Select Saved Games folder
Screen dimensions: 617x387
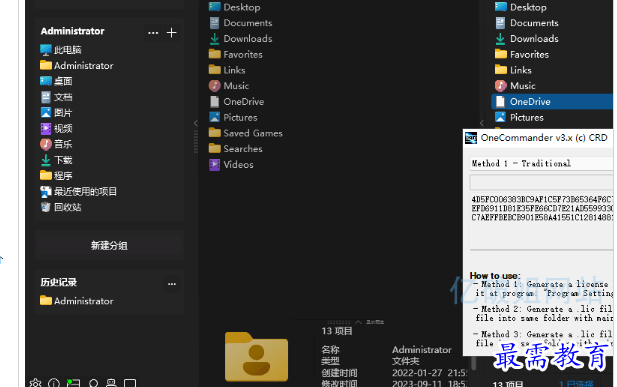(x=246, y=133)
